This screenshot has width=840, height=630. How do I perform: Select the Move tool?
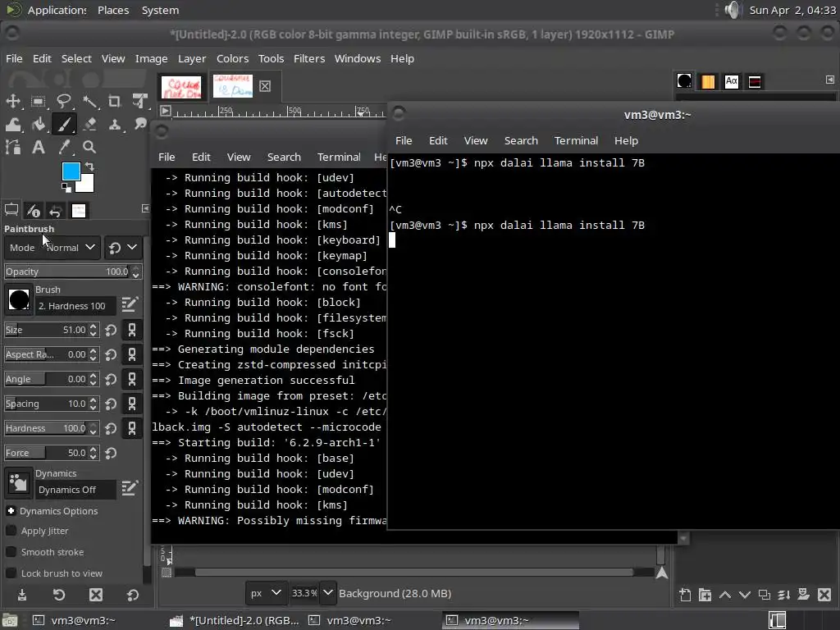[13, 101]
